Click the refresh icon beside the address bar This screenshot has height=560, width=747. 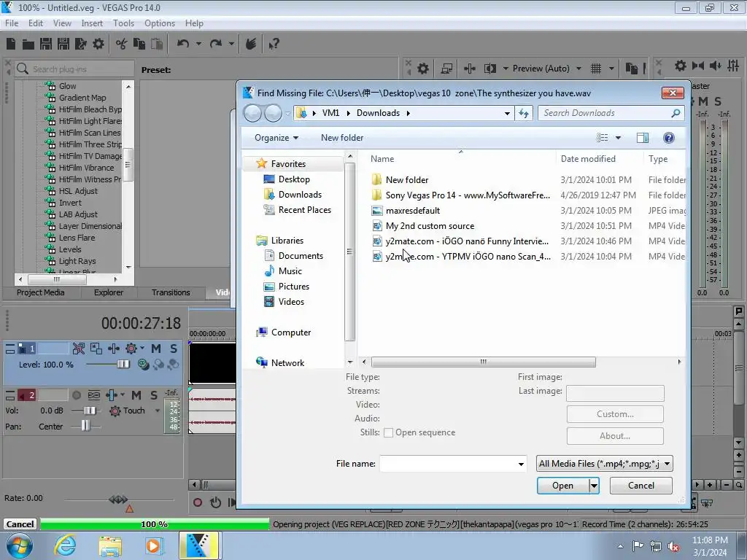[x=524, y=113]
